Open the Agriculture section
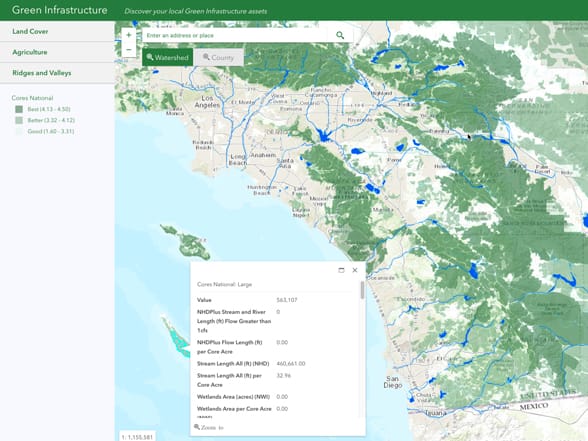 [x=57, y=52]
